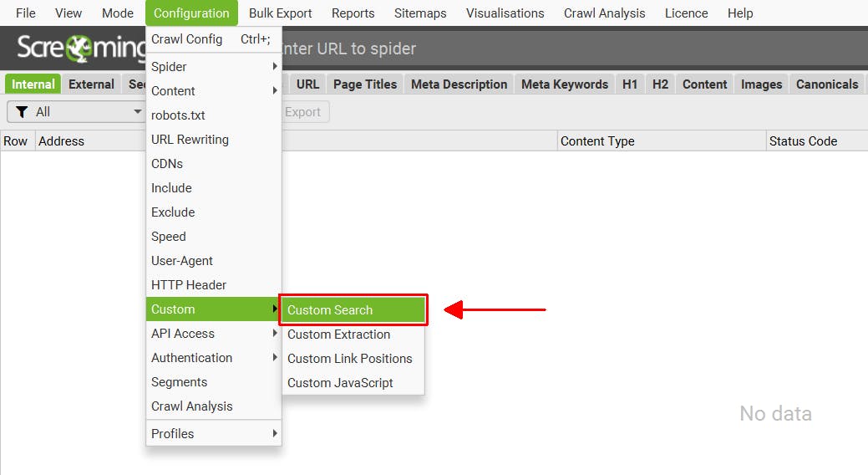Select the Exclude option

[x=214, y=212]
